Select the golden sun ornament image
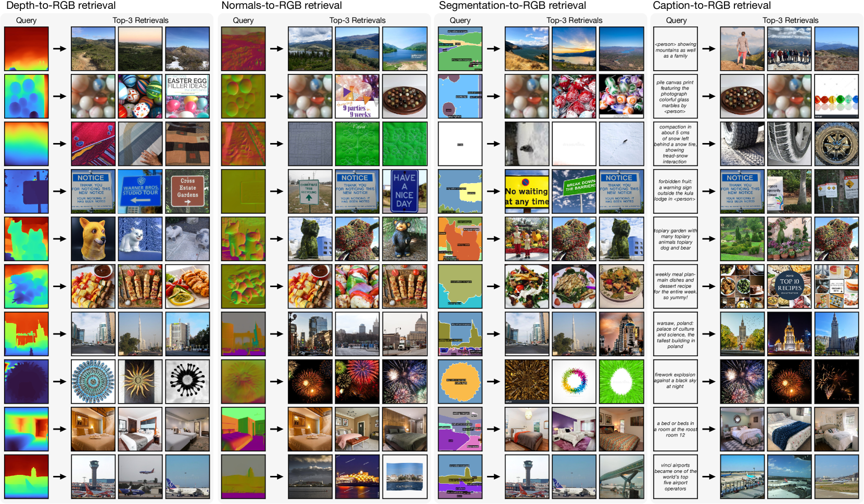Image resolution: width=864 pixels, height=504 pixels. pos(140,382)
